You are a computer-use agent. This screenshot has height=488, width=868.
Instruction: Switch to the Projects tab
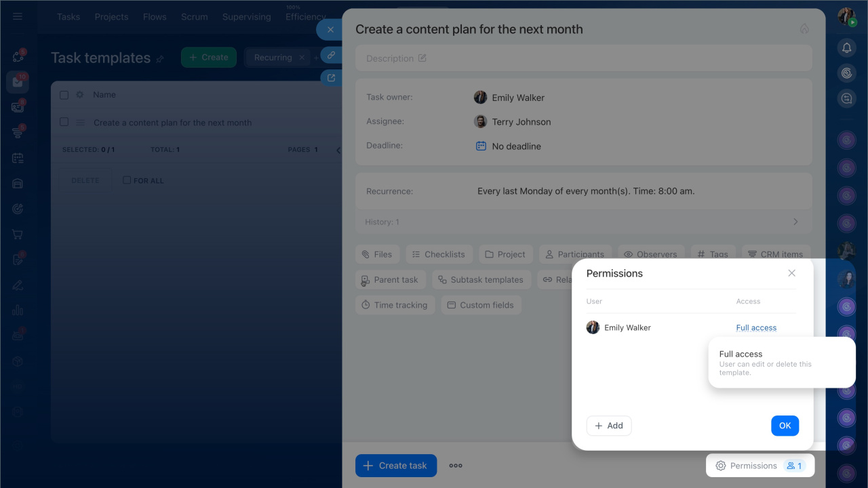click(111, 17)
